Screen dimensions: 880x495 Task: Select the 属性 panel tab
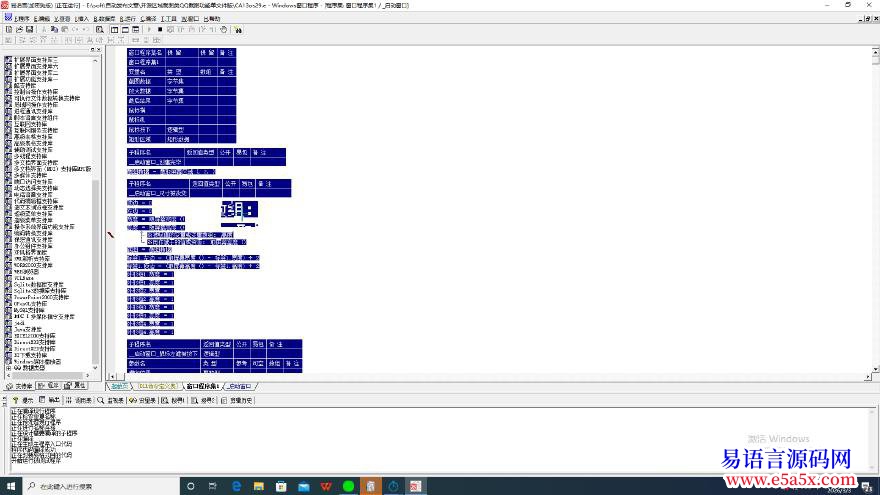(x=77, y=385)
